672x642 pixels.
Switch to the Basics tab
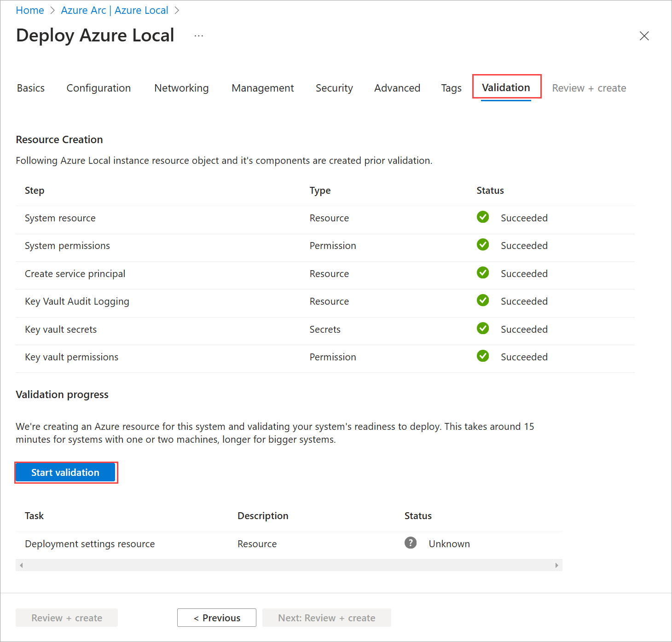pyautogui.click(x=31, y=88)
